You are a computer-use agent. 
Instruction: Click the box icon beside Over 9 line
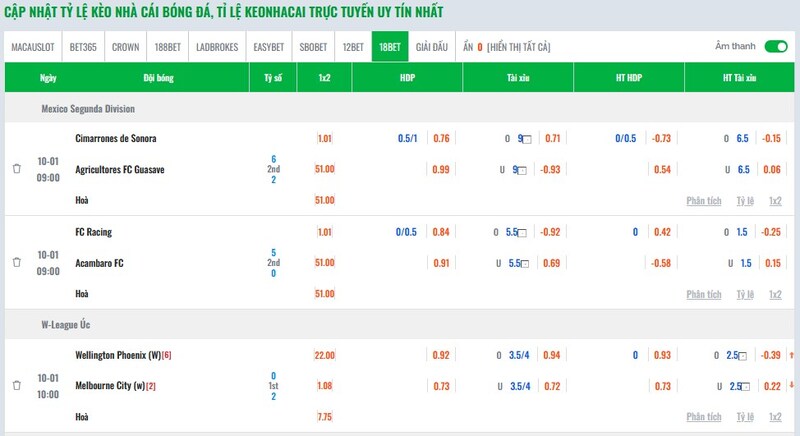tap(527, 139)
